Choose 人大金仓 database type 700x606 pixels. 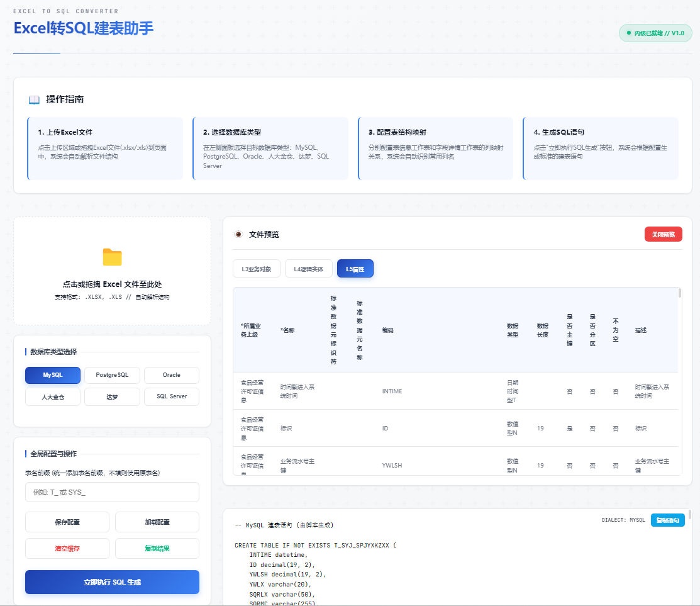[x=53, y=396]
